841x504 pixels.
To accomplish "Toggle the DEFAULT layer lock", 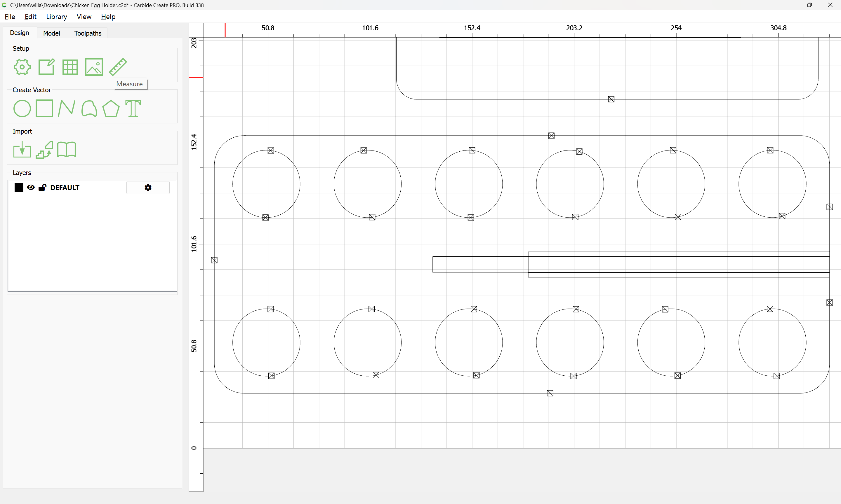I will (x=42, y=188).
